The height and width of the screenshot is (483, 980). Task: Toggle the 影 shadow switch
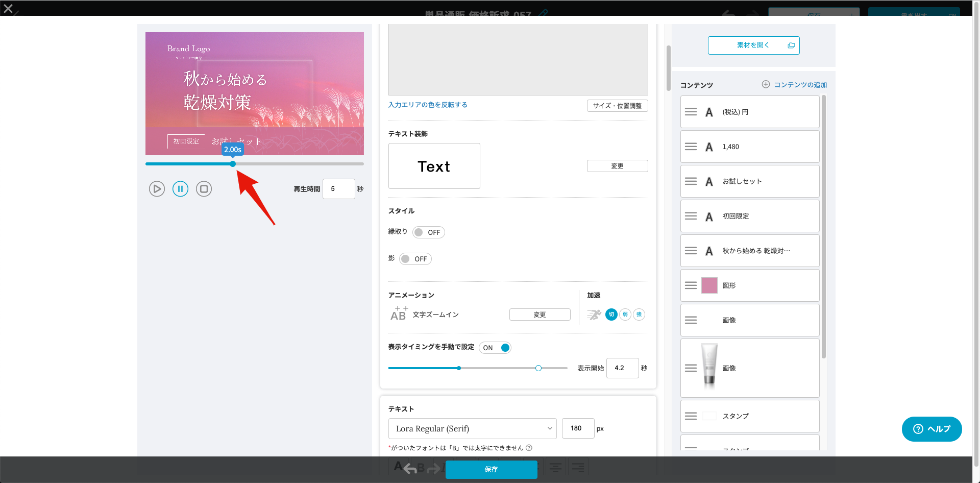point(415,259)
